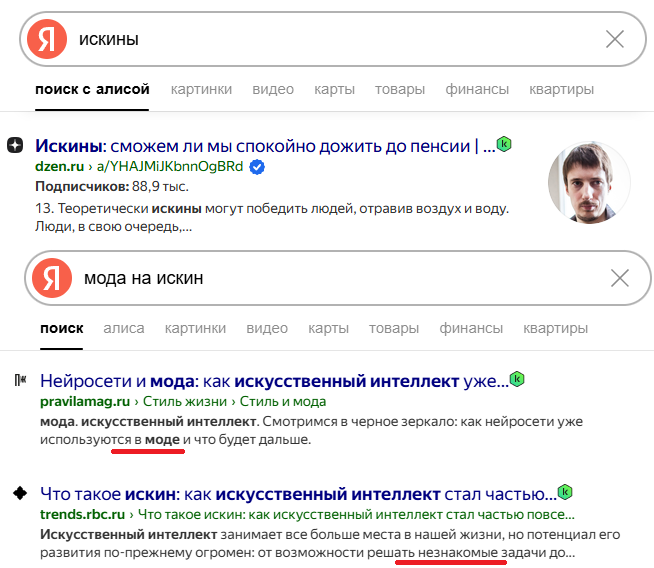Click the dzen.ru domain link

59,166
